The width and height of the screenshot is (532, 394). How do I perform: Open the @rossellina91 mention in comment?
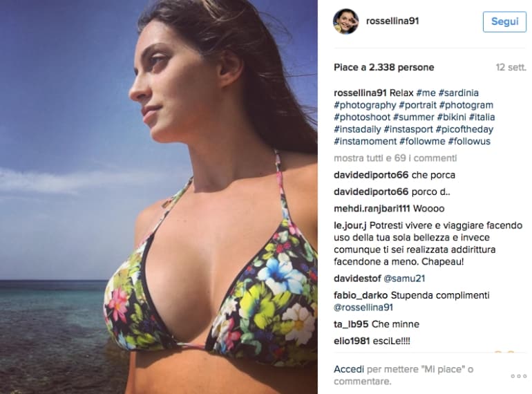pyautogui.click(x=363, y=308)
